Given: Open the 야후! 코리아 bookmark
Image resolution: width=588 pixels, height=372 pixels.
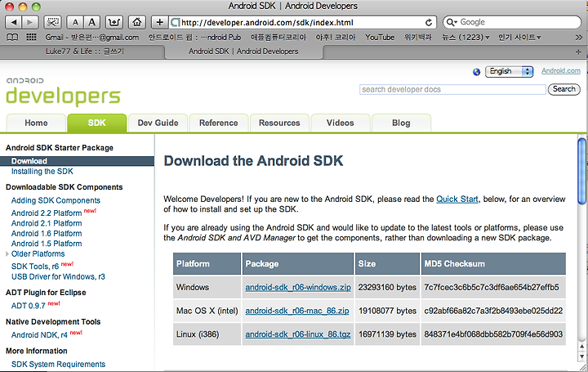Looking at the screenshot, I should point(336,37).
